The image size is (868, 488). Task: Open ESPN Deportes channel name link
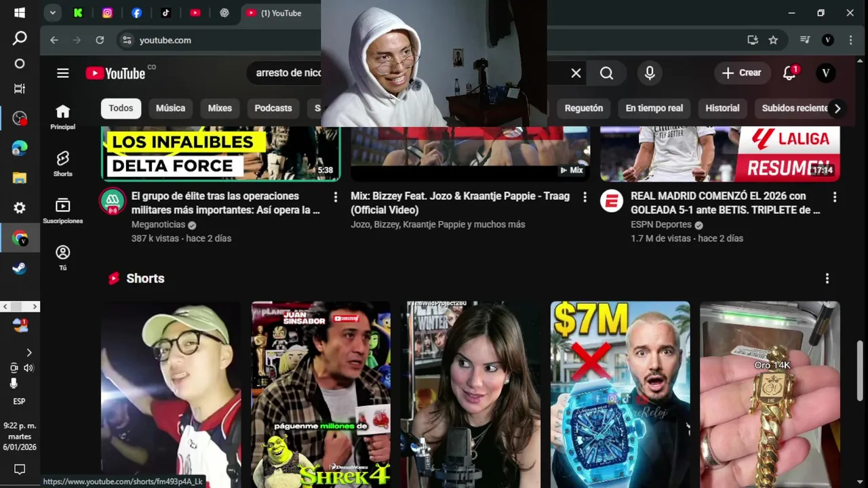coord(661,224)
